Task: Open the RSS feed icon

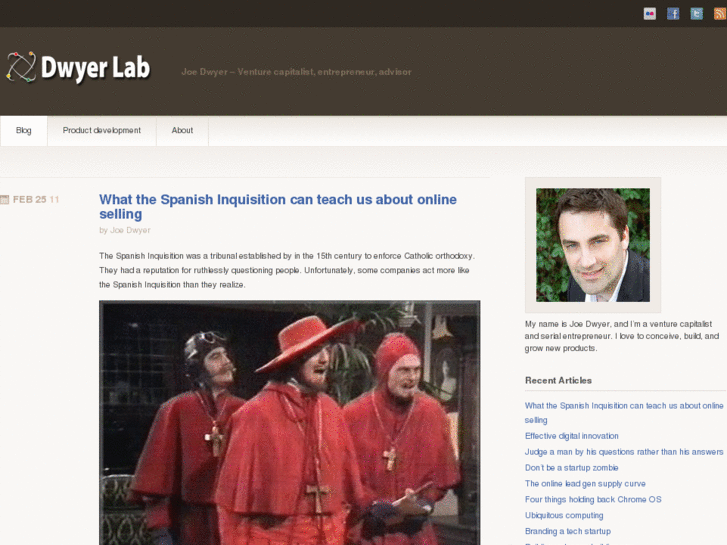Action: tap(720, 14)
